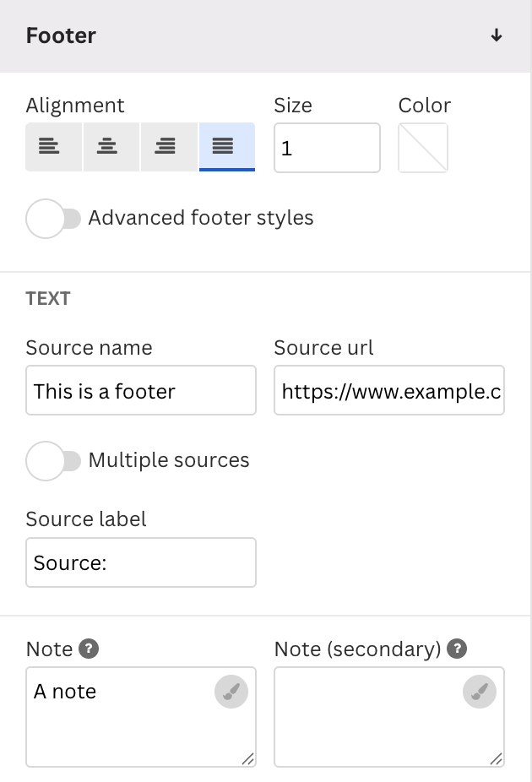Open the style brush in Note field

click(x=231, y=692)
